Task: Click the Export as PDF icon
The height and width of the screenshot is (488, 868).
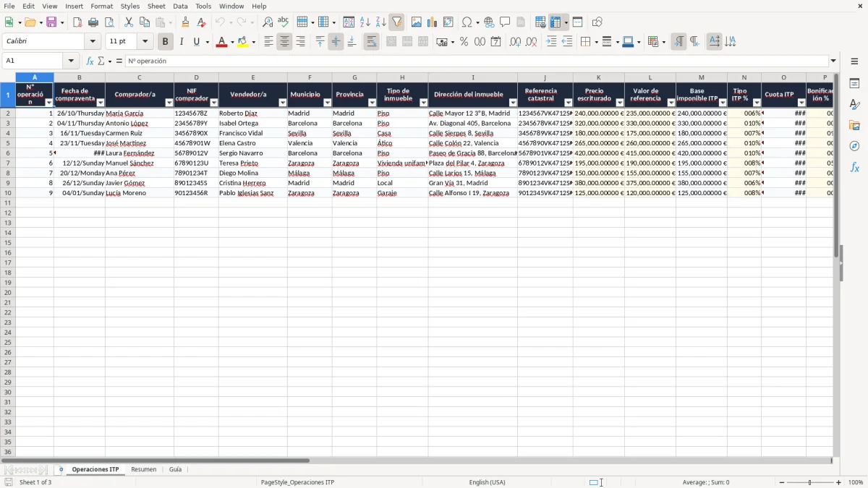Action: click(77, 22)
